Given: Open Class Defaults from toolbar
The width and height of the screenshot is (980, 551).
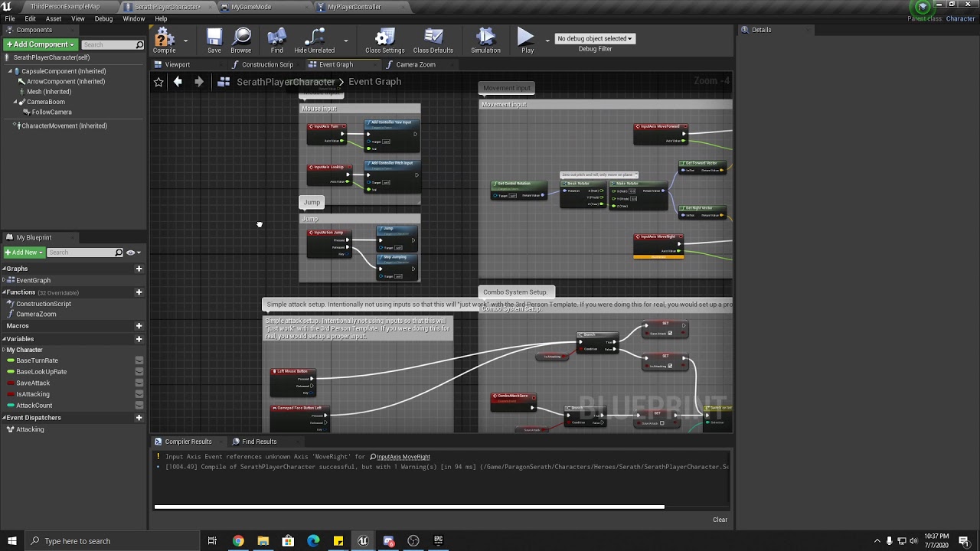Looking at the screenshot, I should tap(433, 41).
